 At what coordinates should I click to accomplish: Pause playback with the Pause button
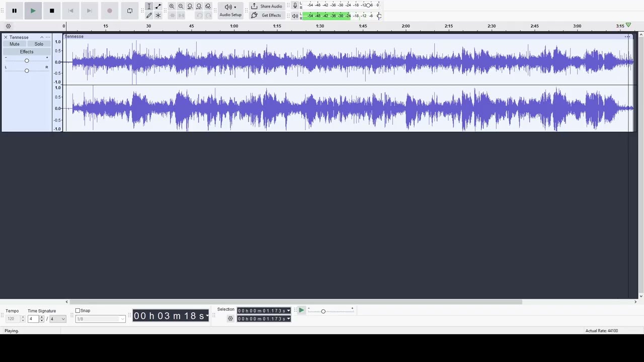(14, 11)
